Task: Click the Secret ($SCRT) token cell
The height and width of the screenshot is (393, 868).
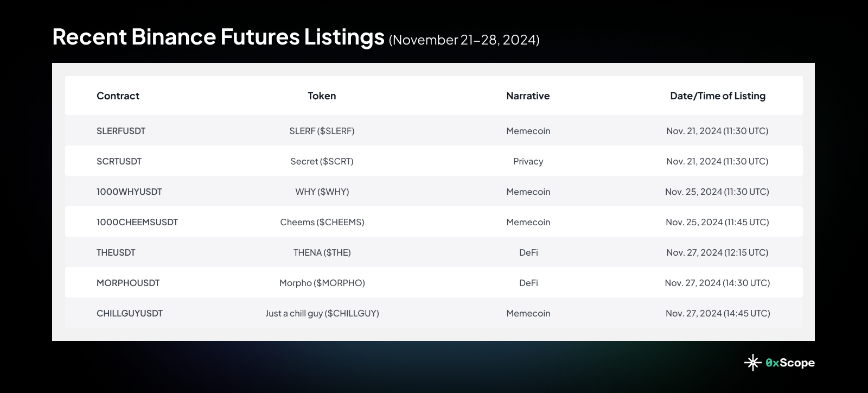Action: tap(322, 161)
